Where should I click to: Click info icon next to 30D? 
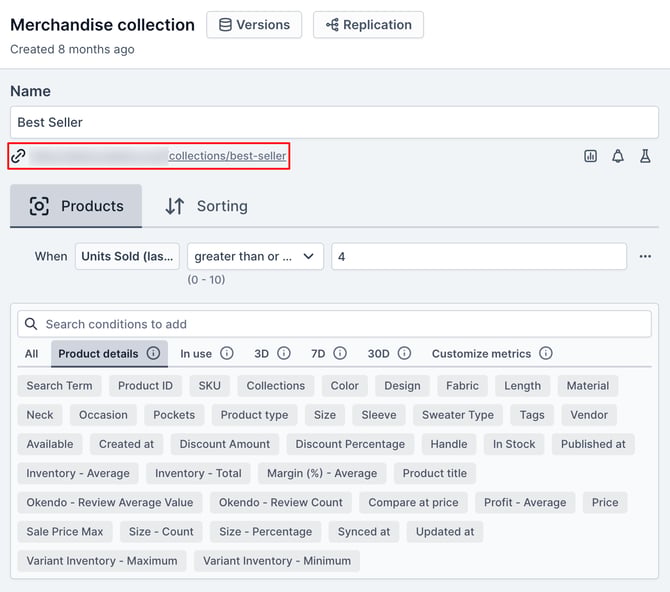[404, 353]
